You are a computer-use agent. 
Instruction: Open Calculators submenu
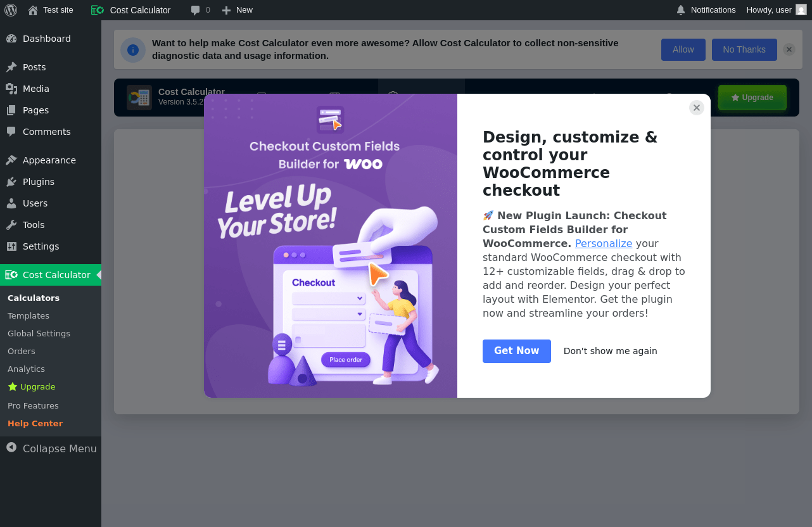(34, 298)
